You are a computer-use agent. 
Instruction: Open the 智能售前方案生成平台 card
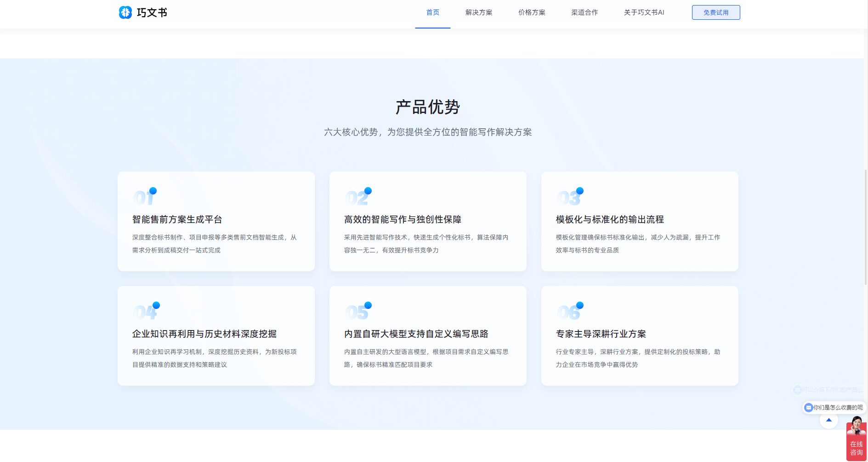(216, 221)
